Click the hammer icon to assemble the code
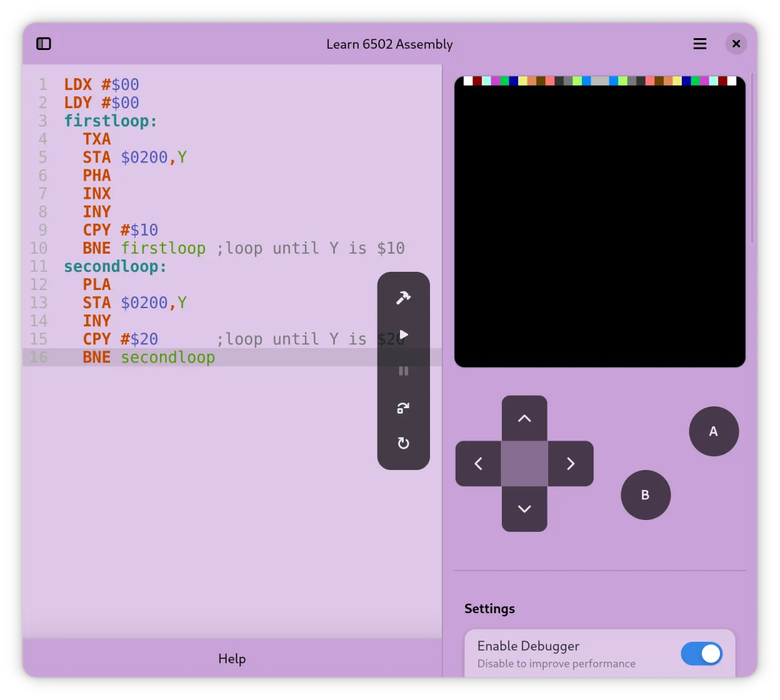 (403, 297)
